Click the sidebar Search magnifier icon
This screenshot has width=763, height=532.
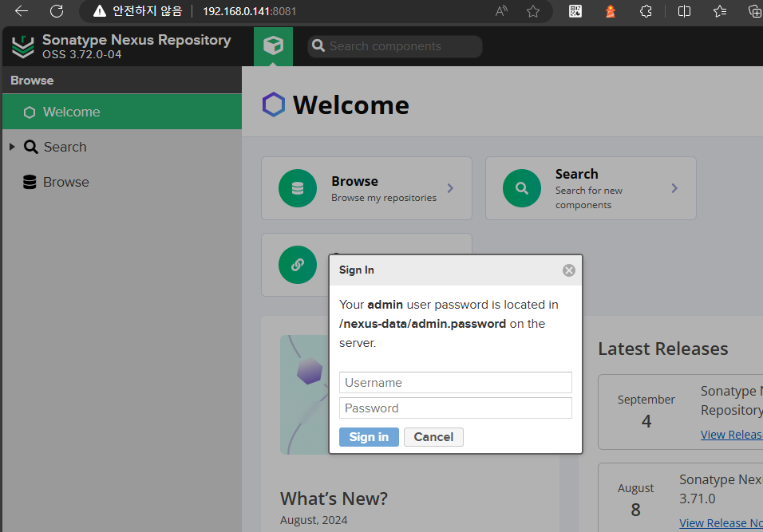click(x=30, y=147)
